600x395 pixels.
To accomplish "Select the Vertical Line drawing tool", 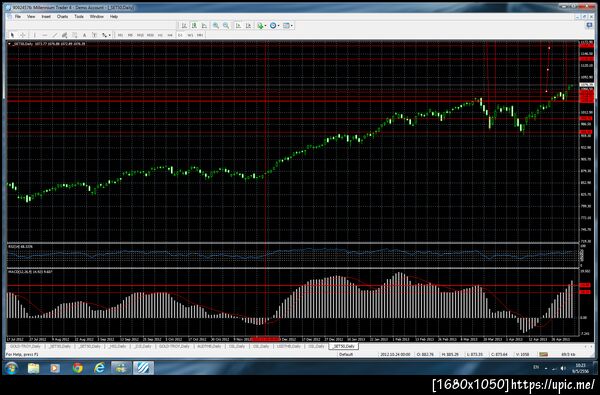I will click(x=35, y=35).
